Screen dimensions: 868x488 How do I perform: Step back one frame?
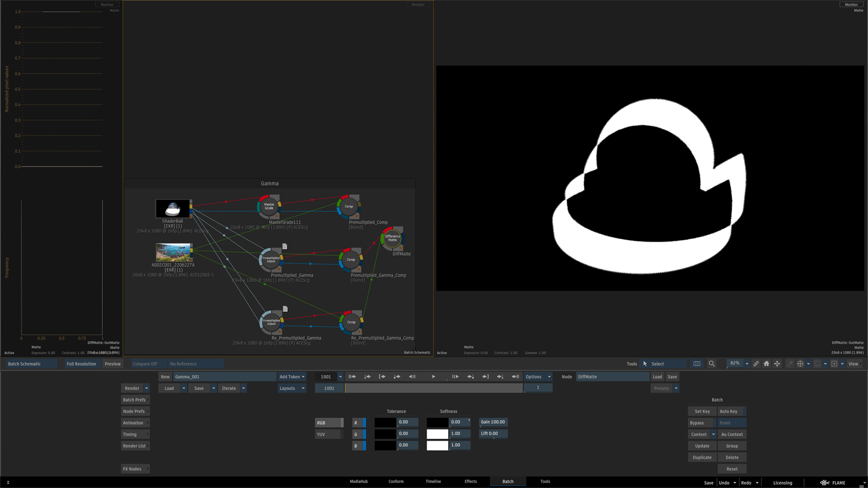point(412,377)
